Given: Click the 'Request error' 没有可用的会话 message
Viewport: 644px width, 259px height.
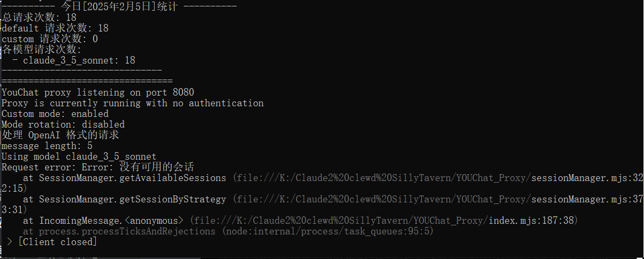Looking at the screenshot, I should click(x=98, y=167).
